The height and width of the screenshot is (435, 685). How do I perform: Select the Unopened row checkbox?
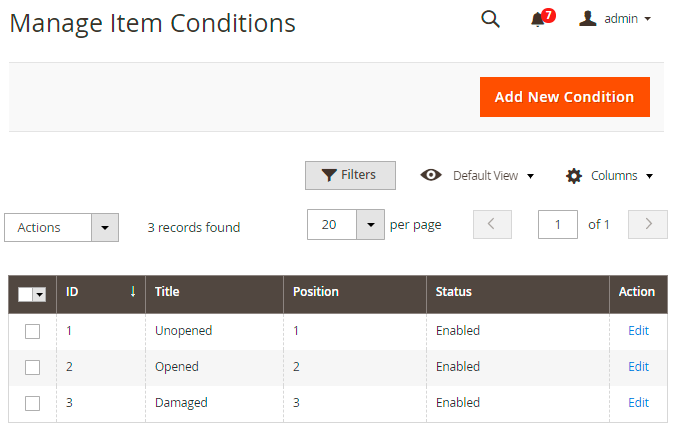32,331
